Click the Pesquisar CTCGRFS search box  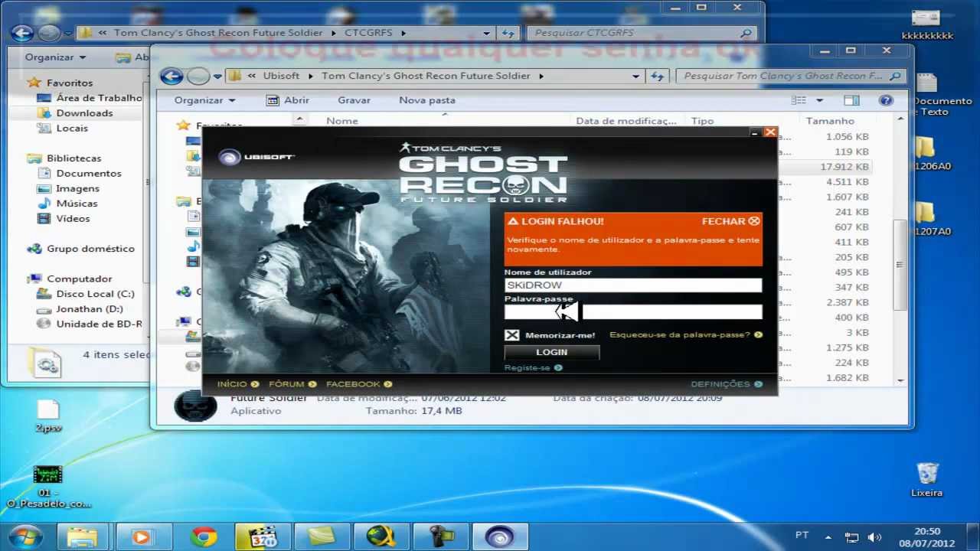641,33
